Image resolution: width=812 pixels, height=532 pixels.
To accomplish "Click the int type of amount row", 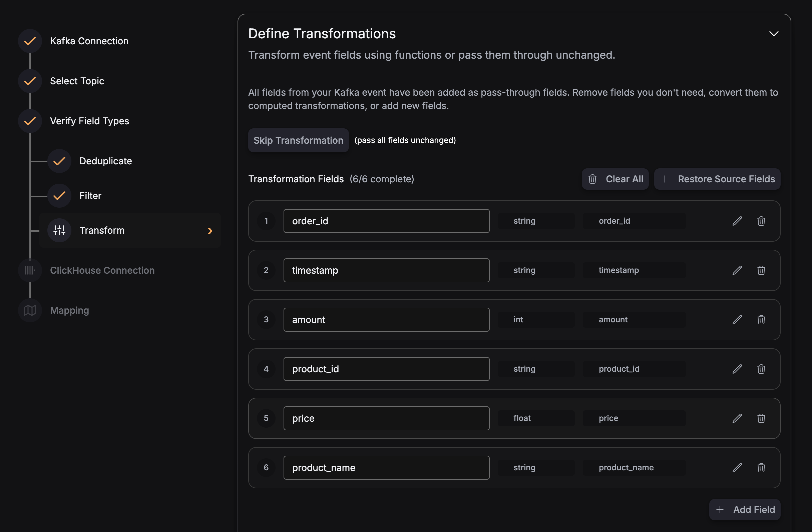I will click(x=536, y=319).
